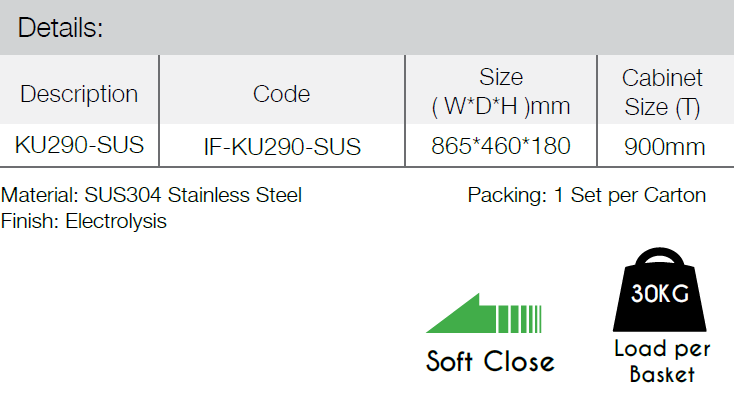Click the Load per Basket label
Viewport: 734px width, 403px height.
(662, 361)
